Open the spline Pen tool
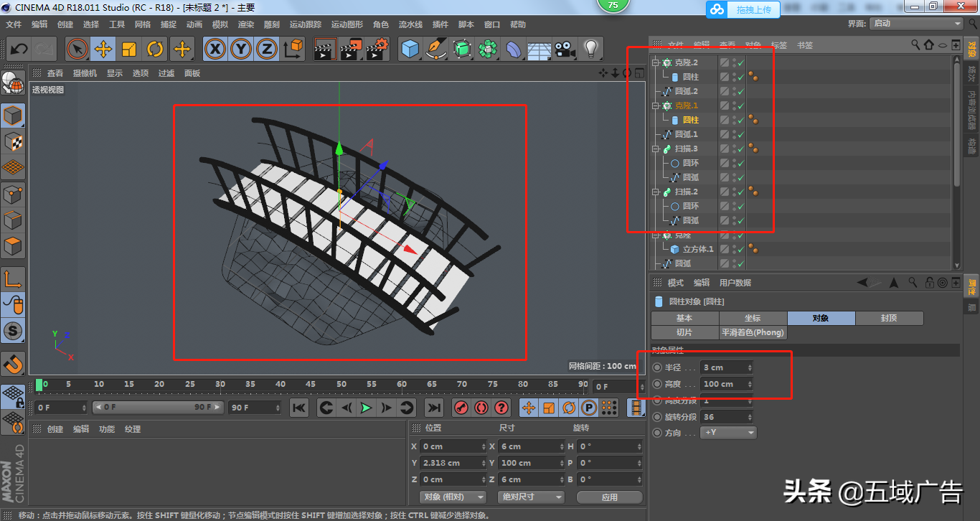This screenshot has width=980, height=521. (435, 50)
